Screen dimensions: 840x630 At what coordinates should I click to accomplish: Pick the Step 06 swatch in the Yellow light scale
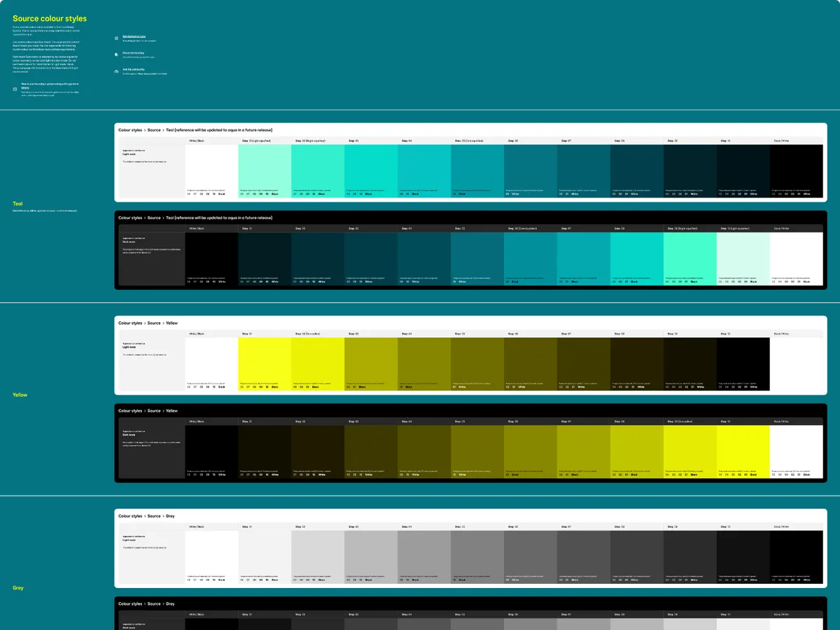point(531,364)
